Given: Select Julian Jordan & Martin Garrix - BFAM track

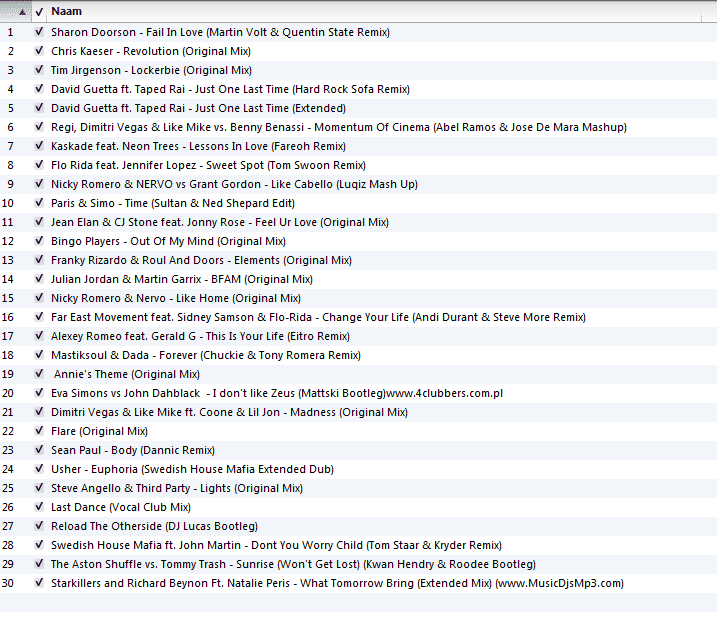Looking at the screenshot, I should pos(181,279).
